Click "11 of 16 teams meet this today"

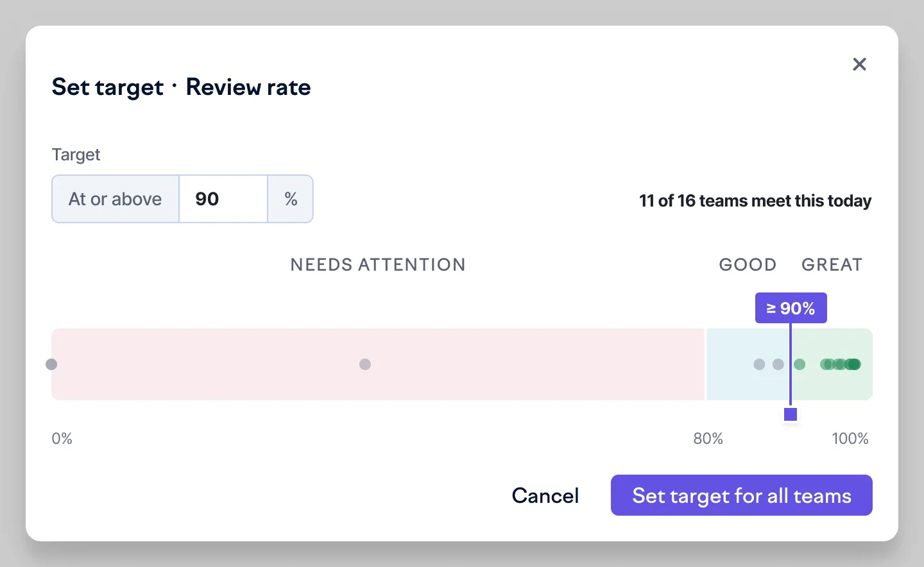pyautogui.click(x=755, y=201)
